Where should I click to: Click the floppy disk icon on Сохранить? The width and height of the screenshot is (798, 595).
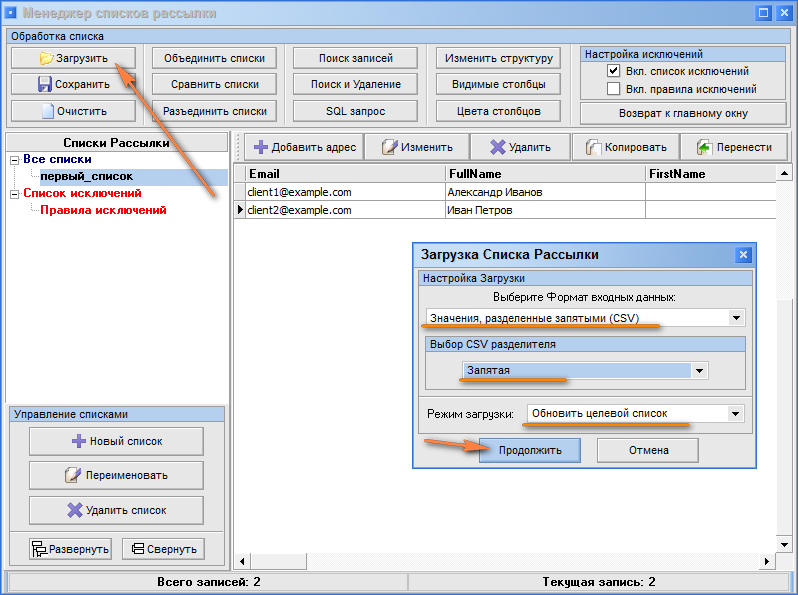point(45,84)
